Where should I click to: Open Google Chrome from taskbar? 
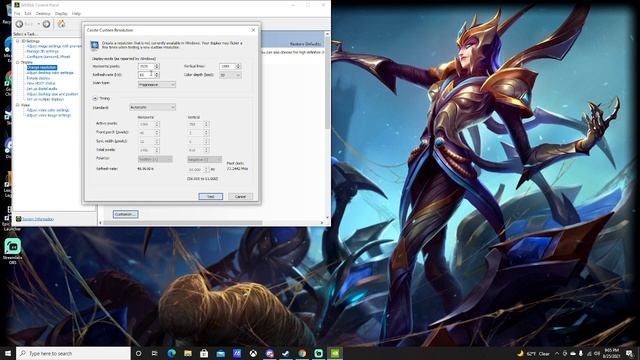click(x=302, y=353)
